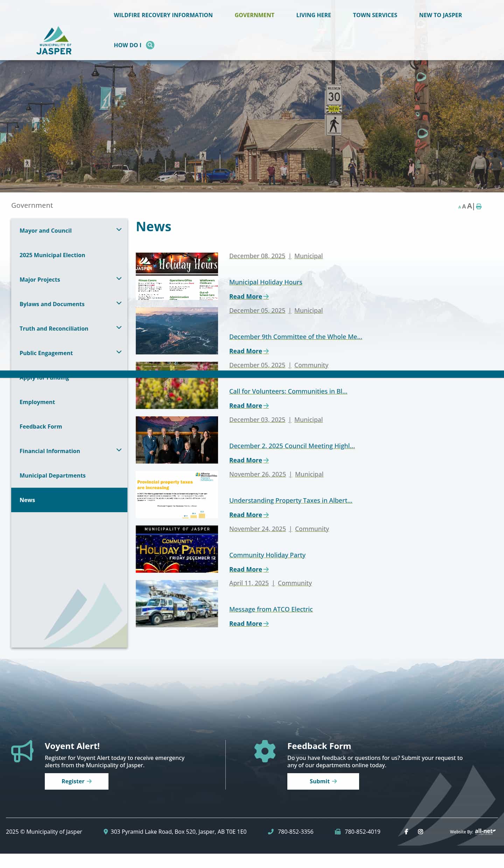Screen dimensions: 504x868
Task: Open the New to Jasper menu
Action: click(441, 15)
